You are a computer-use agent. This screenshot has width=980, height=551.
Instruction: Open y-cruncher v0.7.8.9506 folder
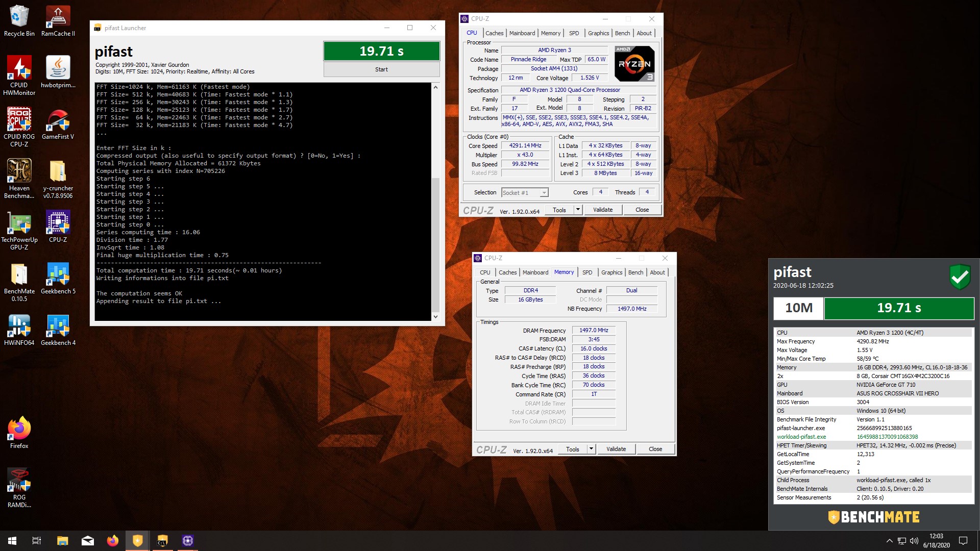58,178
